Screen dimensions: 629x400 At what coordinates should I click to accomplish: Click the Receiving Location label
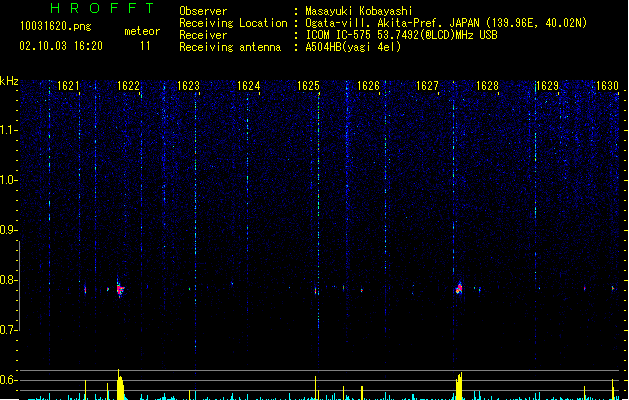(233, 23)
